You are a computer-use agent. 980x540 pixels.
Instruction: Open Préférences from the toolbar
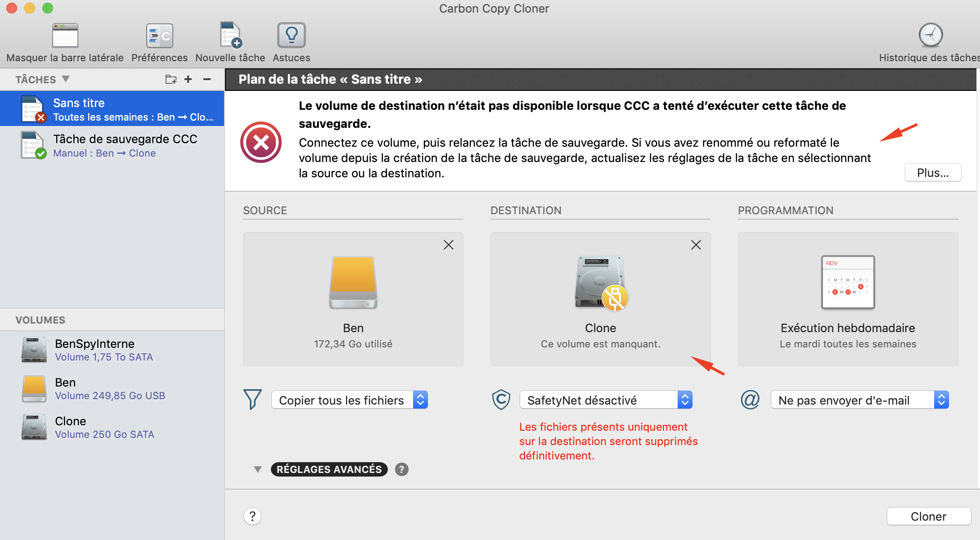tap(159, 36)
